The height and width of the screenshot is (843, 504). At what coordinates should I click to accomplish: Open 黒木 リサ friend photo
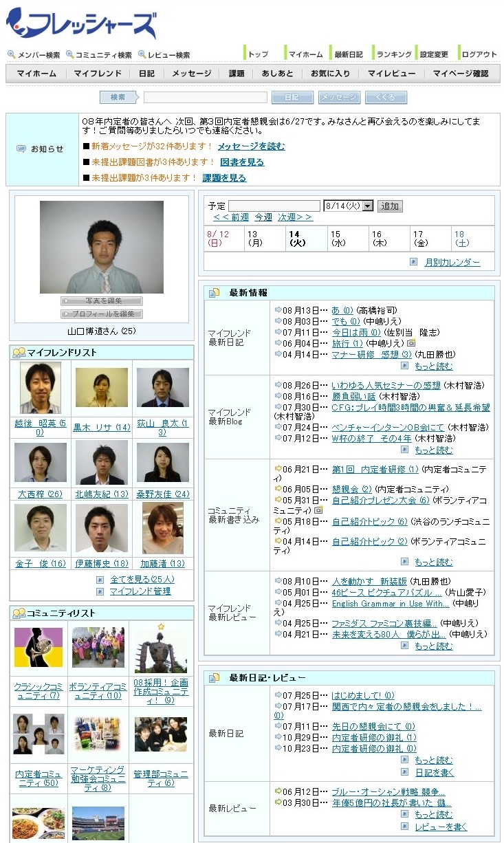pyautogui.click(x=102, y=387)
